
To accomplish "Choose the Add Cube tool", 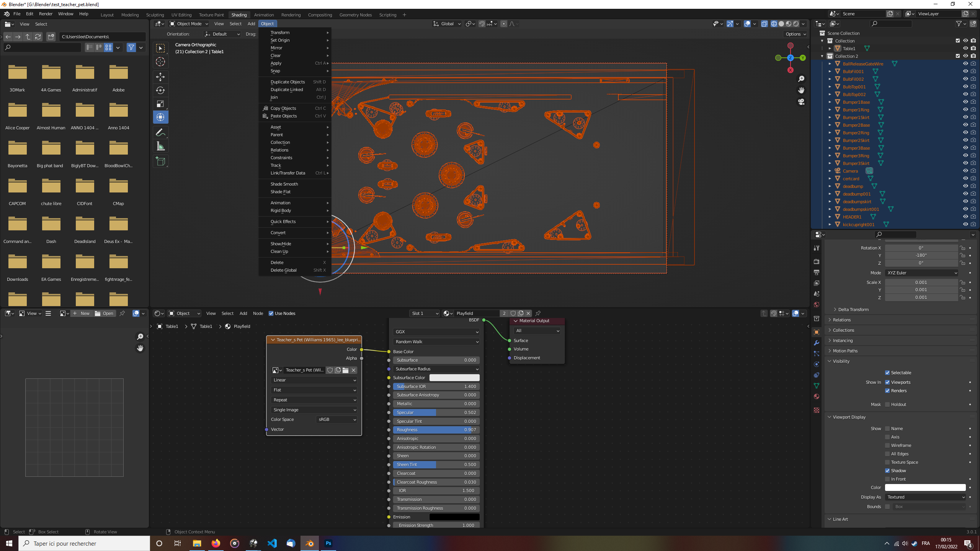I will click(160, 161).
